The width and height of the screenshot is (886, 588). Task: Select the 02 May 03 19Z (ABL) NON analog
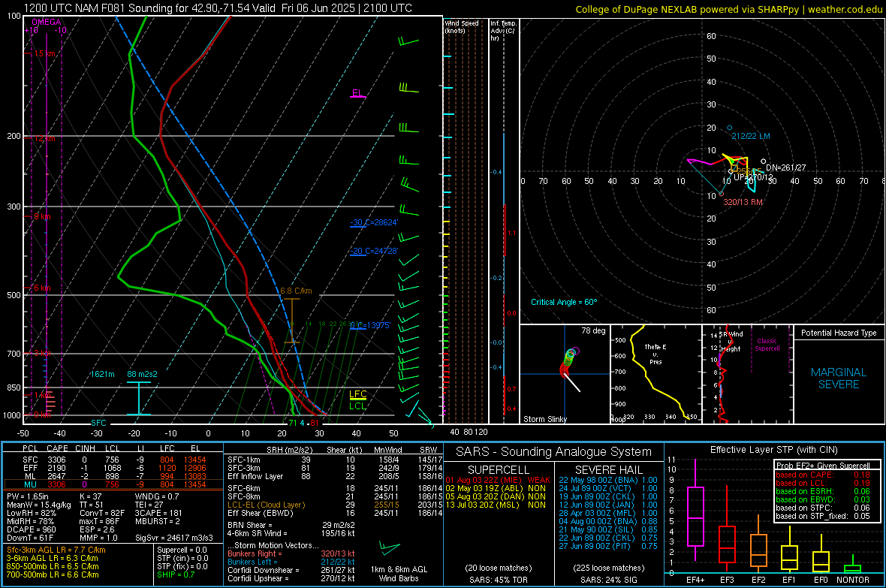click(x=496, y=488)
